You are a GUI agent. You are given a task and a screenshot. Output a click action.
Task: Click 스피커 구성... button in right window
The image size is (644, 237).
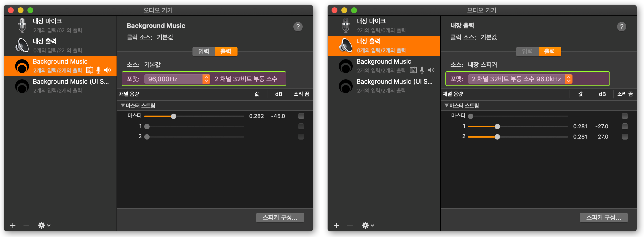coord(604,217)
